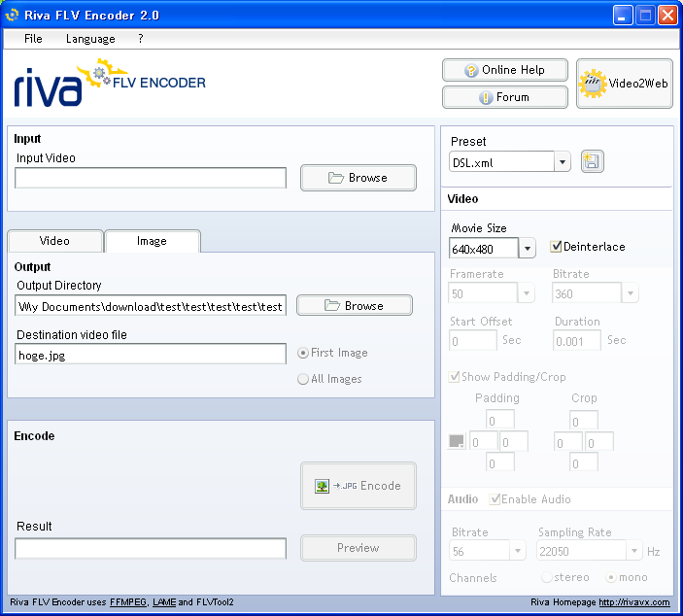683x616 pixels.
Task: Click the Duration field
Action: click(577, 340)
